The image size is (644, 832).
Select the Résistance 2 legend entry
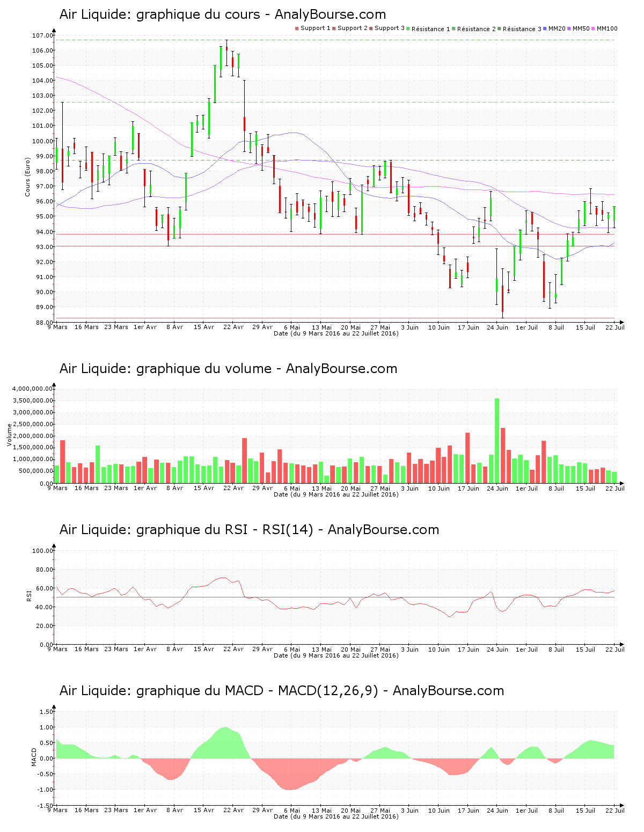coord(474,29)
